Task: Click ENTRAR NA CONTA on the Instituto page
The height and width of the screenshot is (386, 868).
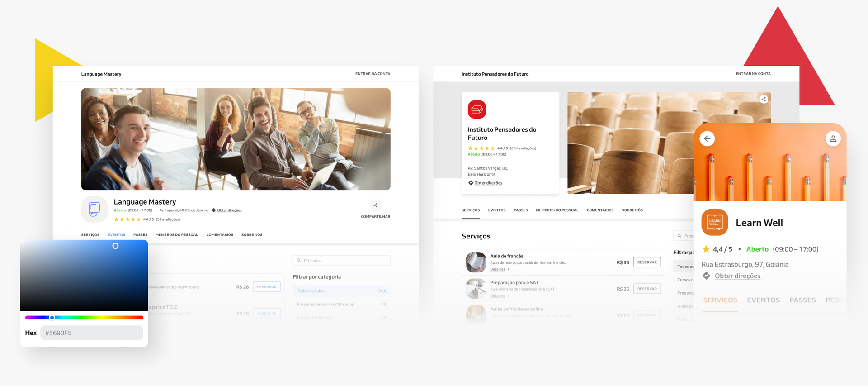Action: coord(753,74)
